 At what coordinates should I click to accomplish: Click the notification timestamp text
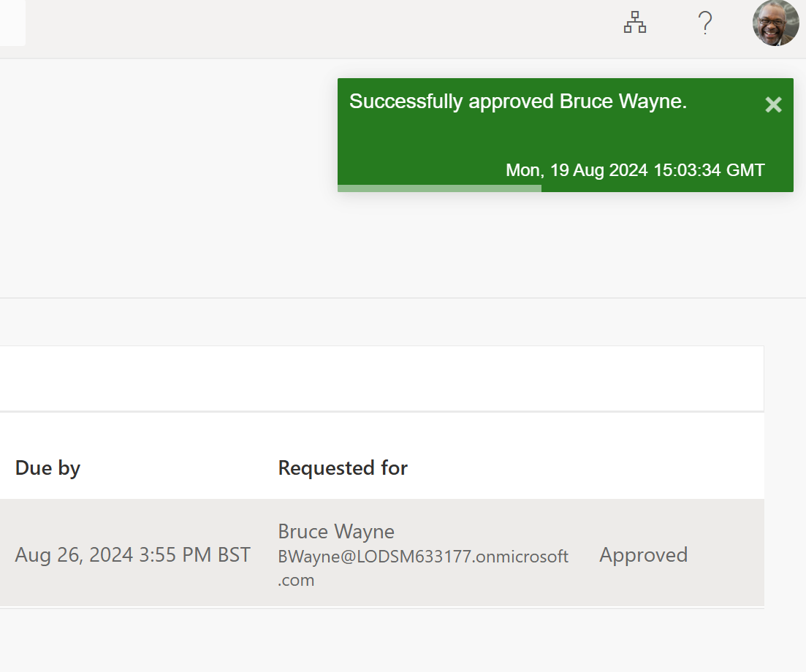pyautogui.click(x=634, y=170)
